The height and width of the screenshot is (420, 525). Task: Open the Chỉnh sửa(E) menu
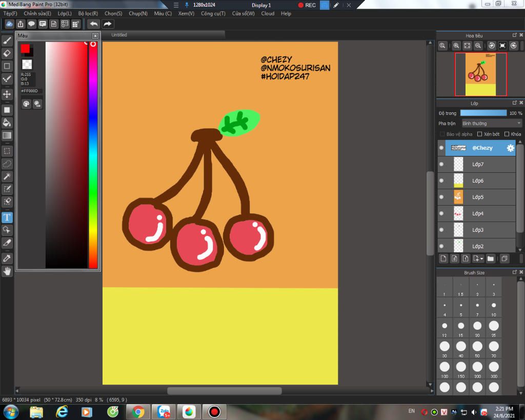pos(37,13)
